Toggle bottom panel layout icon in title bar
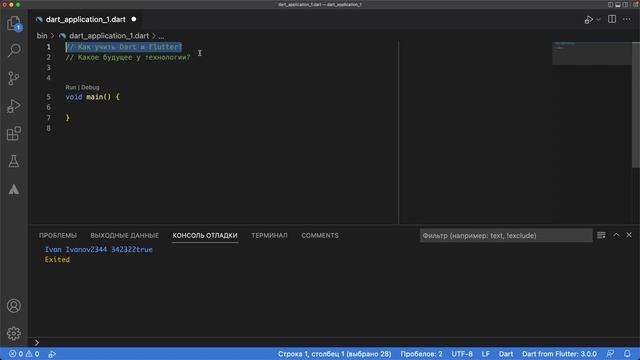 click(x=618, y=4)
